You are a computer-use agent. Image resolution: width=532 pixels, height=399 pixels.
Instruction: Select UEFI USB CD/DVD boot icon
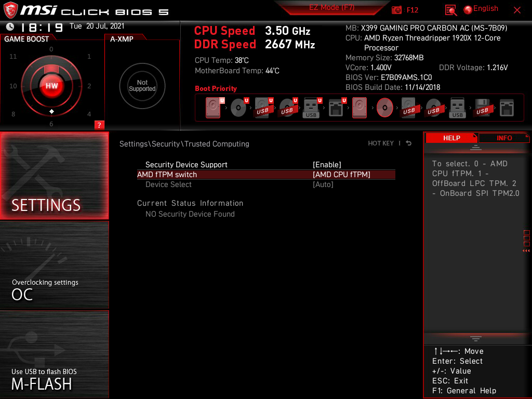[x=288, y=108]
